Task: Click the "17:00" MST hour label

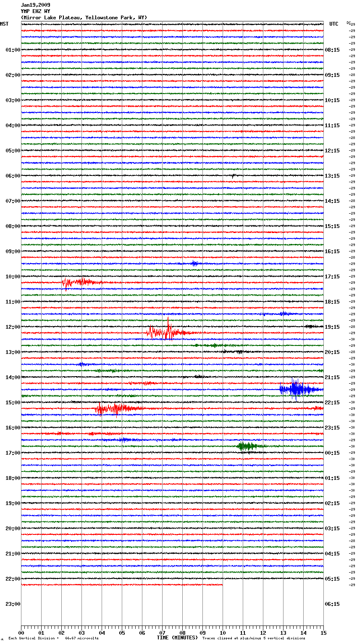Action: coord(13,453)
